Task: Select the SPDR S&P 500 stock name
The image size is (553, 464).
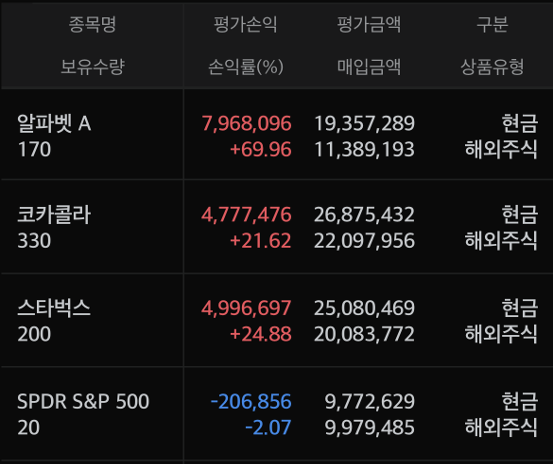Action: pyautogui.click(x=83, y=401)
